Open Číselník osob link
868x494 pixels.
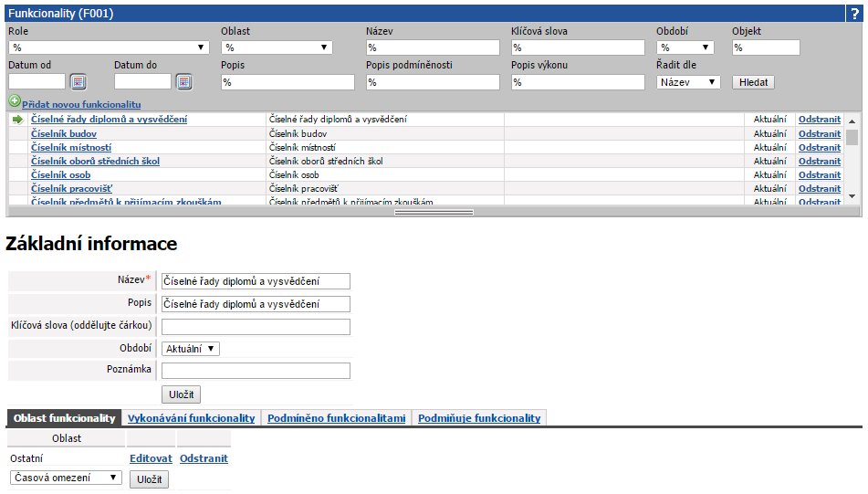click(x=61, y=175)
